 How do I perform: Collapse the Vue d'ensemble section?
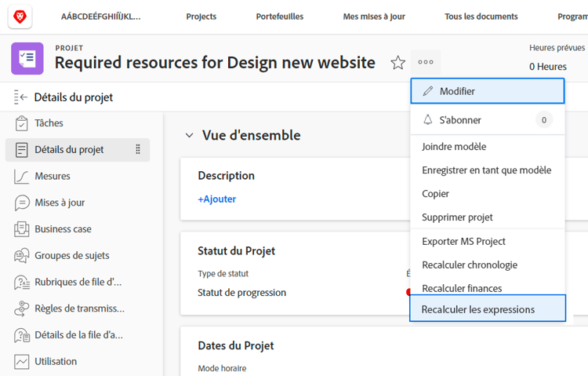[190, 135]
